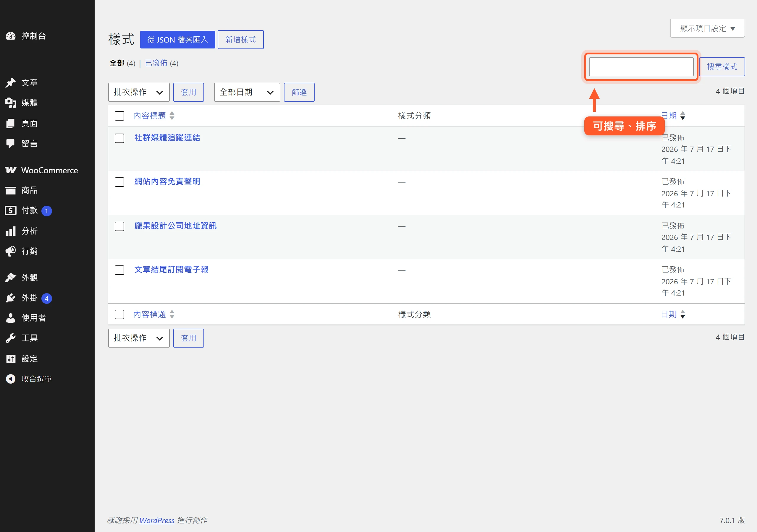
Task: Click the top 樣式分類 column header
Action: pos(415,116)
